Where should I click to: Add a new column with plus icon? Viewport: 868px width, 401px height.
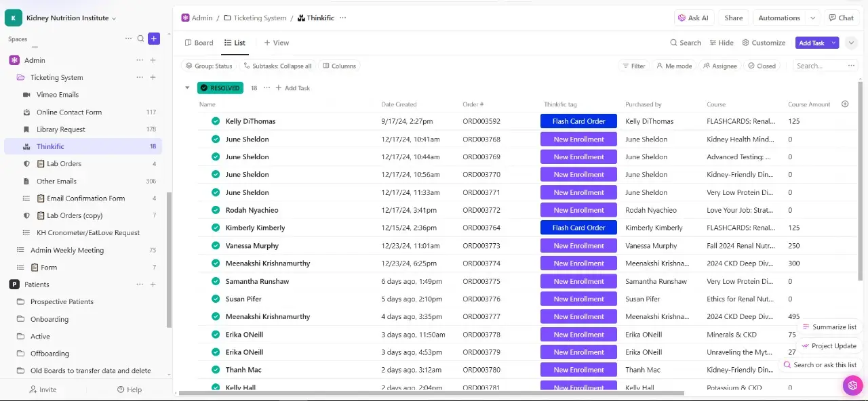(845, 104)
